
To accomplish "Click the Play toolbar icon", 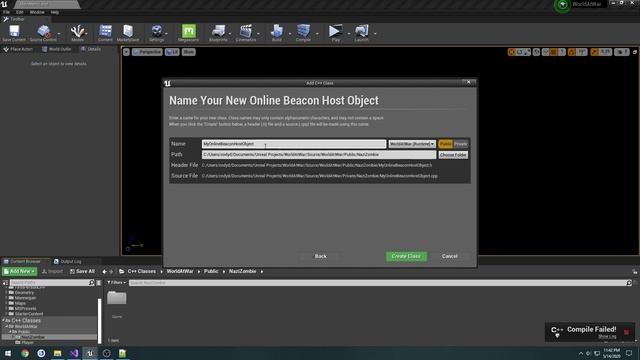I will pyautogui.click(x=336, y=33).
